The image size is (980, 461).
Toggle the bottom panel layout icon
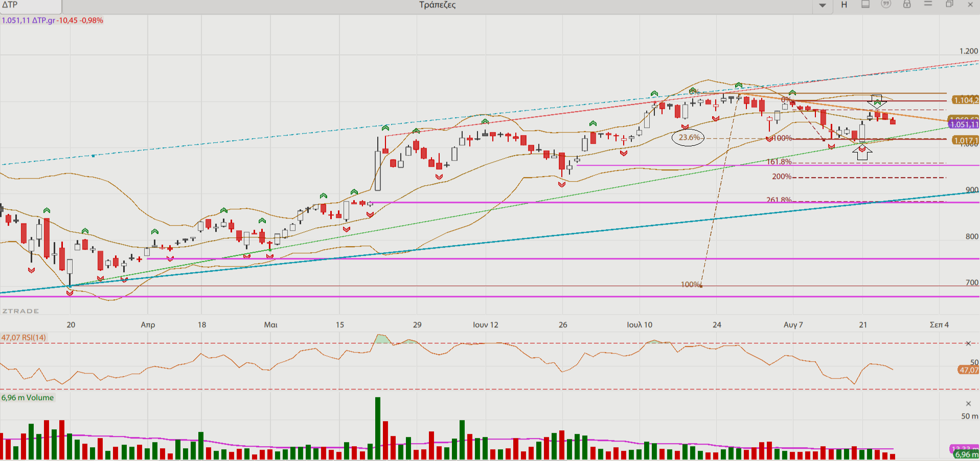(x=865, y=4)
